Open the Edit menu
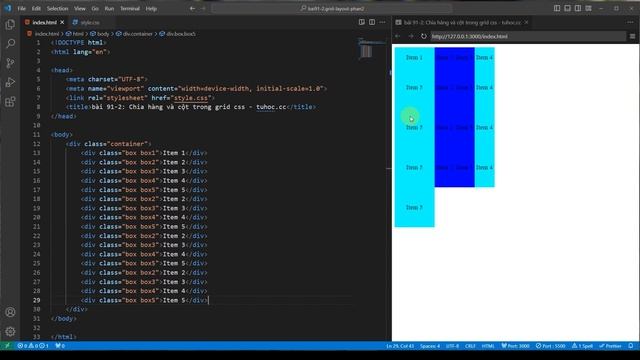This screenshot has width=640, height=360. click(36, 8)
